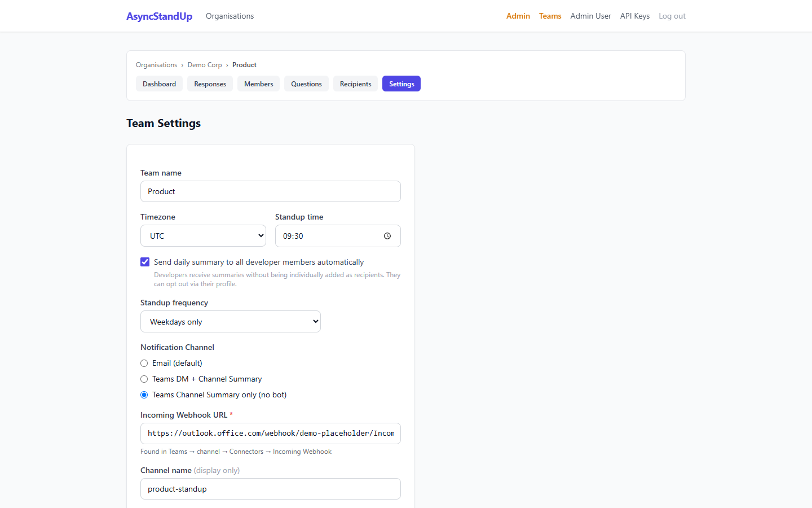
Task: Open the AsyncStandUp home logo
Action: pos(159,16)
